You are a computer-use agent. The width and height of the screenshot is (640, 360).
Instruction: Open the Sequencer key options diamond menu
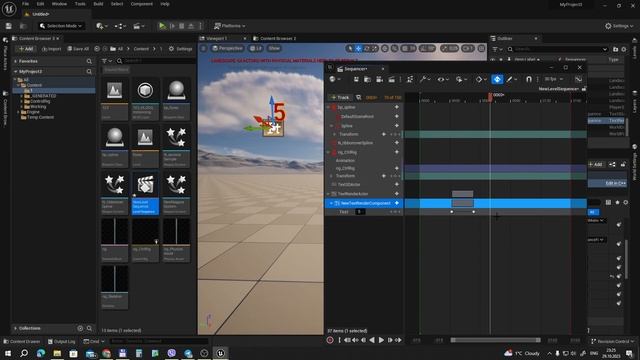(x=481, y=80)
